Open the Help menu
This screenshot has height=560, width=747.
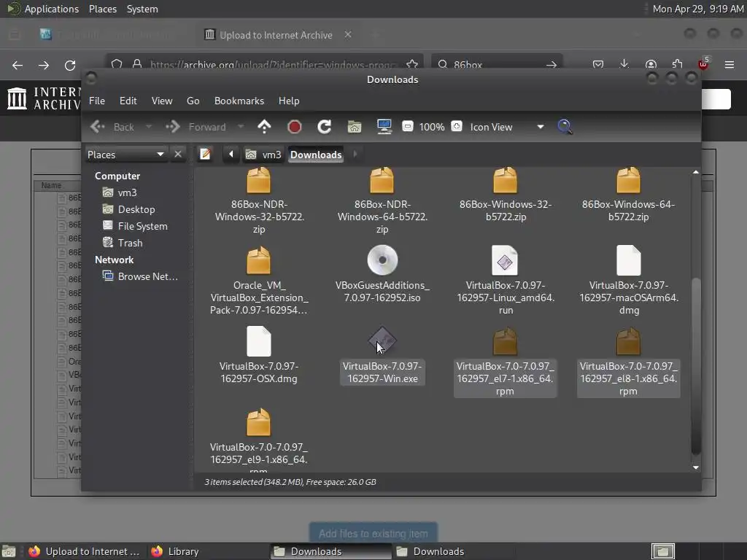[289, 101]
